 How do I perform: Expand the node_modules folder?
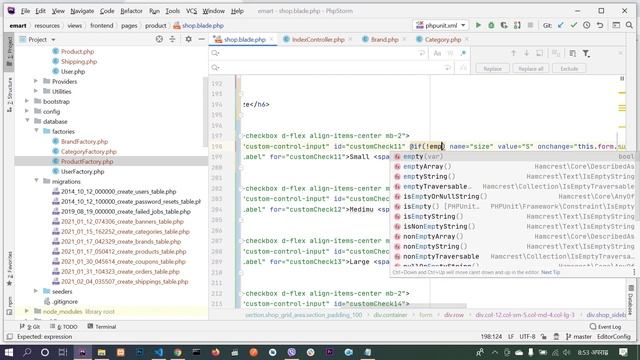27,311
